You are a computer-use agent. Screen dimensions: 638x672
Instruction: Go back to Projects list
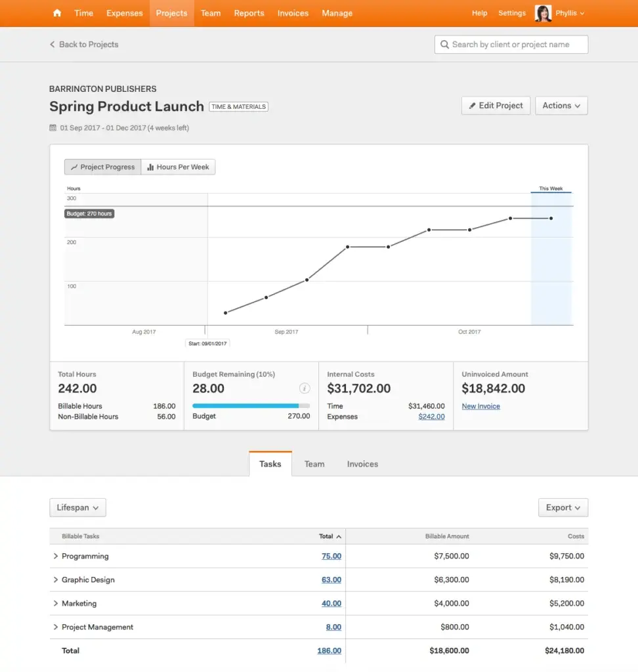[x=84, y=45]
